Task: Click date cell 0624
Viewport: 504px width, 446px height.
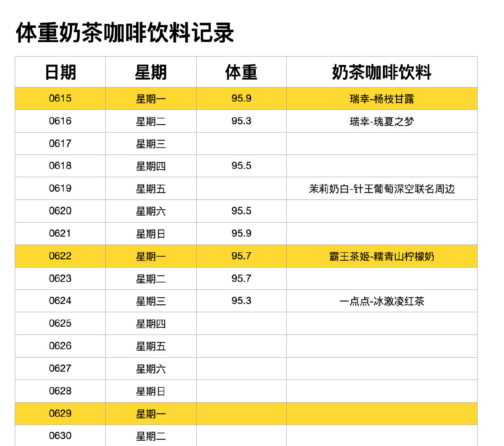Action: tap(60, 301)
